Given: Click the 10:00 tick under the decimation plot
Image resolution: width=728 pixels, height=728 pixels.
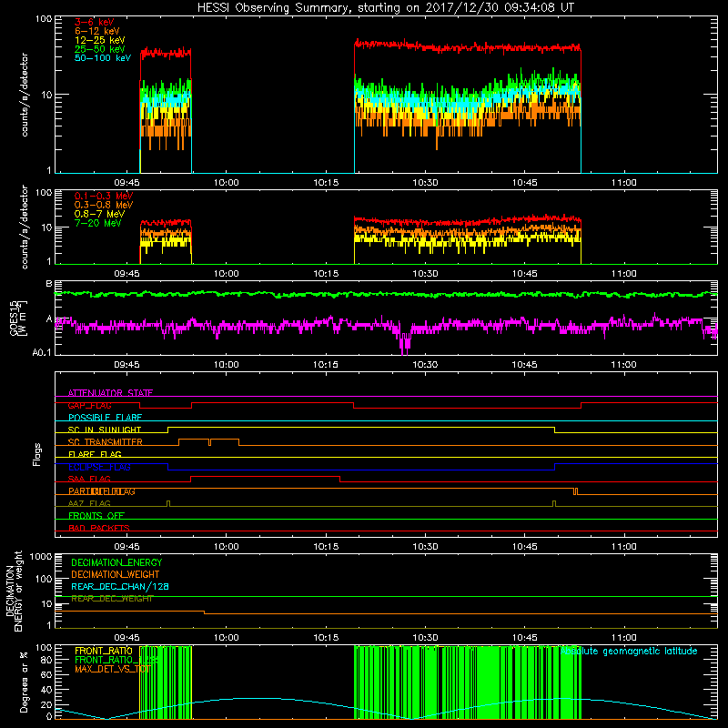Looking at the screenshot, I should click(x=226, y=638).
